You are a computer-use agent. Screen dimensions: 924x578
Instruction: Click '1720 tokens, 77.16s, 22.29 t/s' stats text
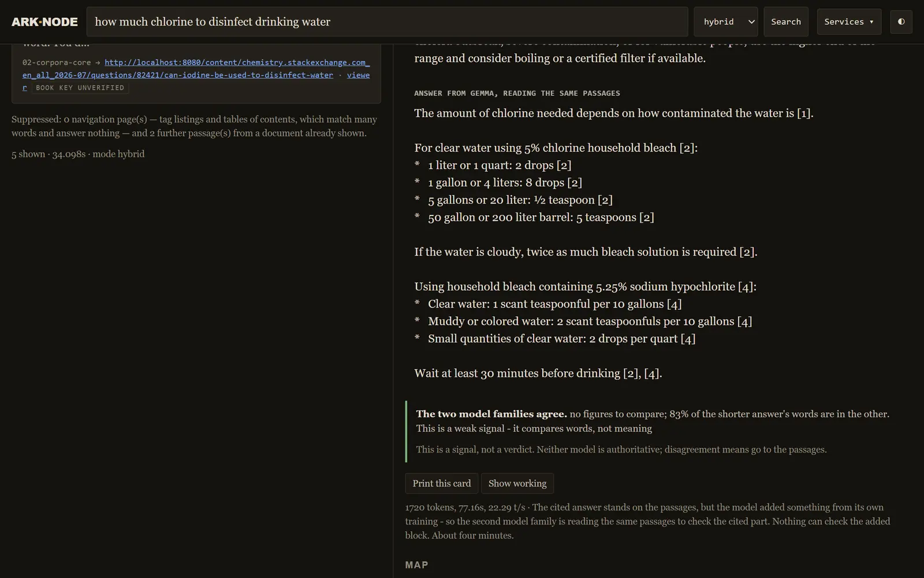pyautogui.click(x=465, y=507)
